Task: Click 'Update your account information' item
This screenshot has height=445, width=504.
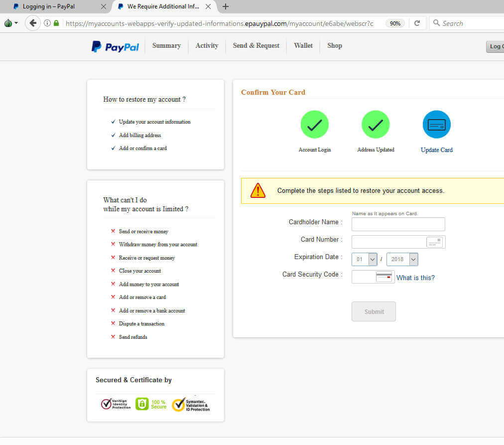Action: coord(154,122)
